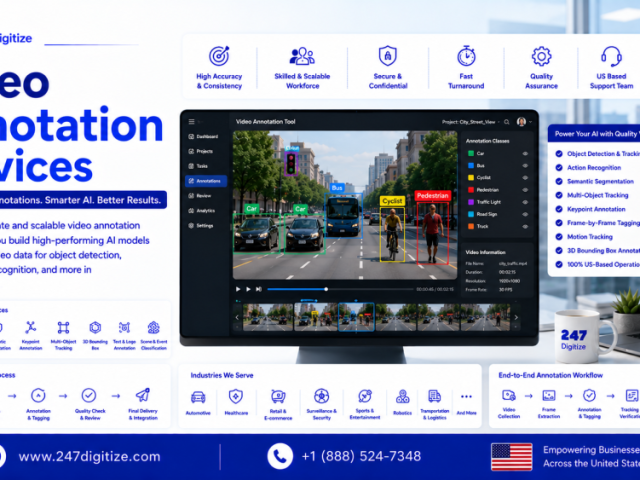Click the white phone icon in footer
This screenshot has height=480, width=640.
280,456
